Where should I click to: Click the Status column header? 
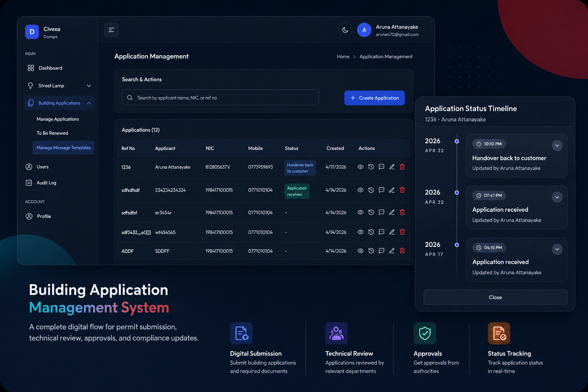291,149
